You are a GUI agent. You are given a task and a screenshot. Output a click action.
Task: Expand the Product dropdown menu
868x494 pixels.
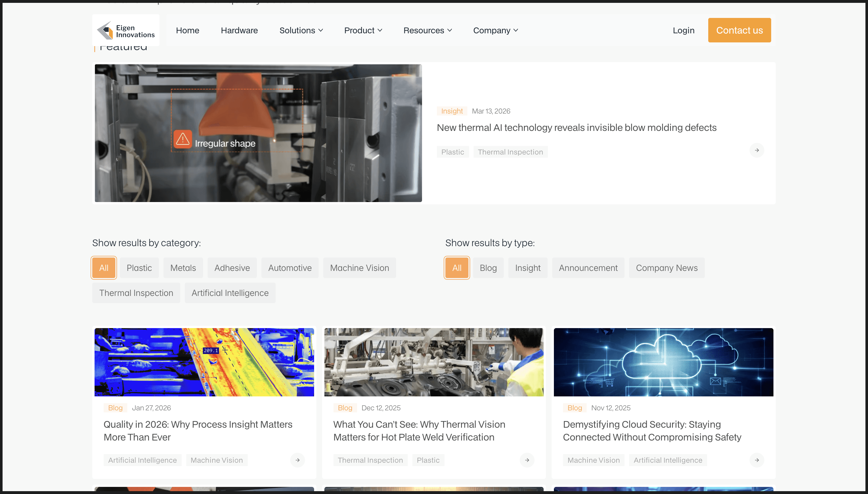pos(363,30)
